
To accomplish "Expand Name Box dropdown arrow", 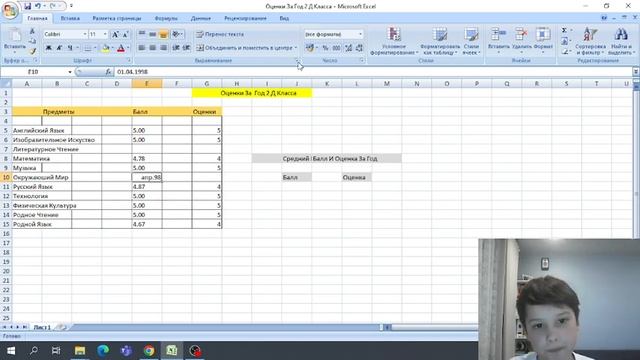I will click(x=70, y=72).
